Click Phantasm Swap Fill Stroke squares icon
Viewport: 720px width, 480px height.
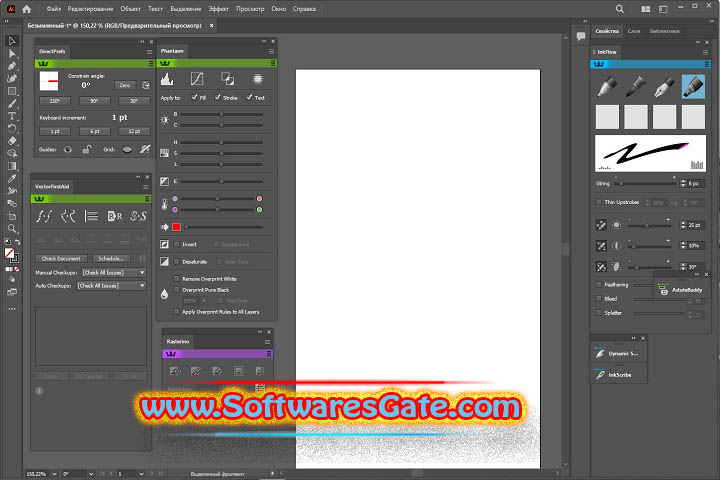(x=227, y=79)
